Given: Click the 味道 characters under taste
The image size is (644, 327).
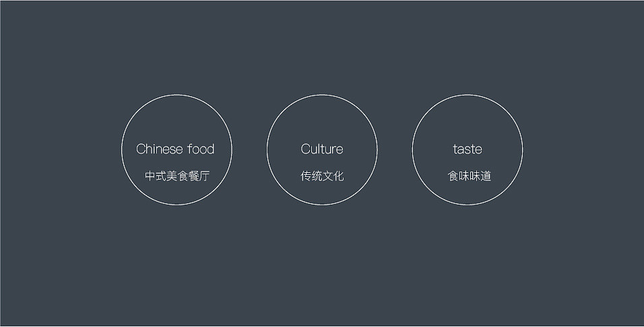Looking at the screenshot, I should click(480, 176).
